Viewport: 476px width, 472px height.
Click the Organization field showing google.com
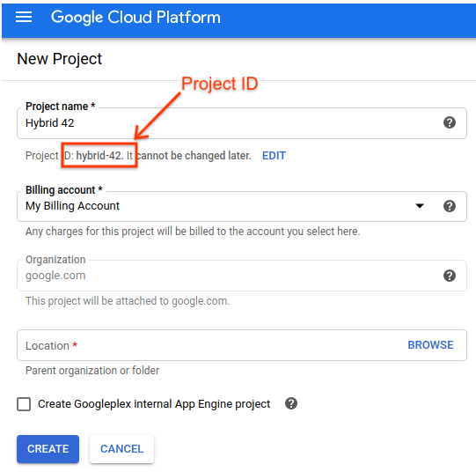pos(242,276)
